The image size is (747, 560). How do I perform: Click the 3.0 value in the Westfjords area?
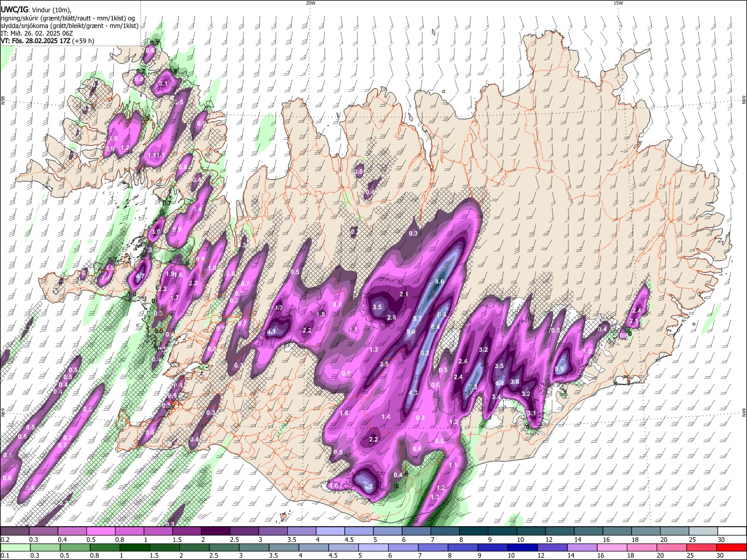click(x=156, y=232)
